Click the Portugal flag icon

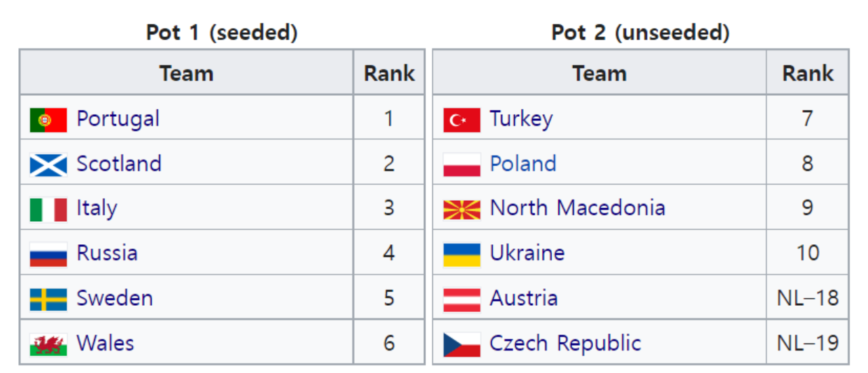click(48, 120)
